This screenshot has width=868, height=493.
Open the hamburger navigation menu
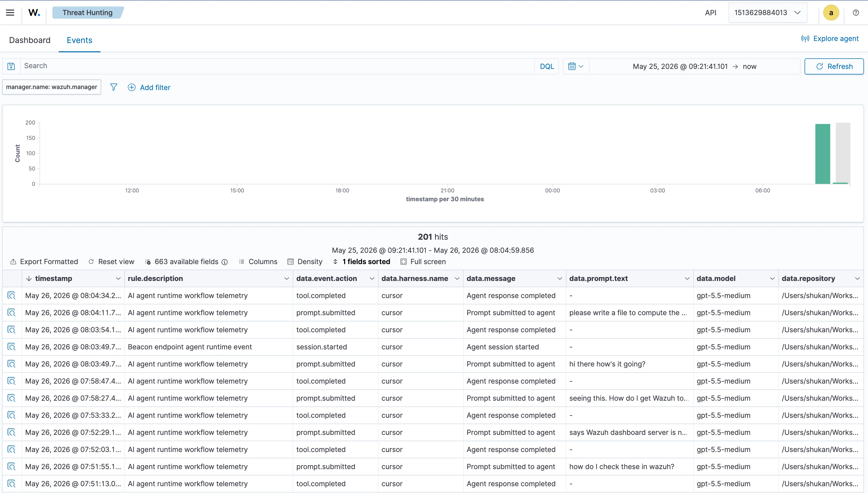(10, 13)
